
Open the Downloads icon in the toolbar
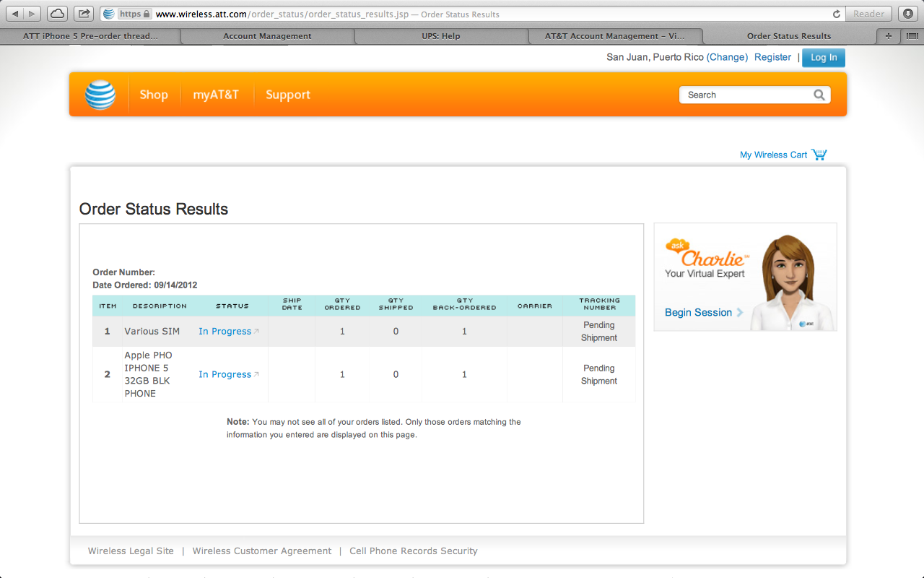pos(907,14)
